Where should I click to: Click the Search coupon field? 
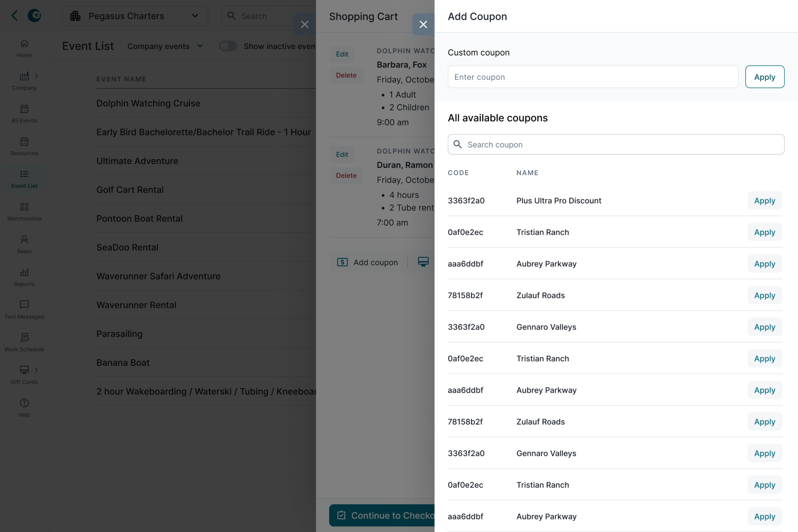[x=616, y=144]
